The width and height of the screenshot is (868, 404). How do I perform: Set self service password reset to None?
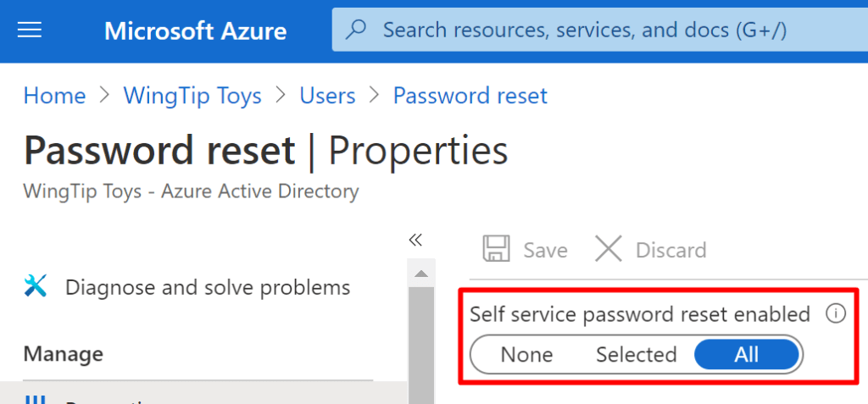[x=526, y=355]
